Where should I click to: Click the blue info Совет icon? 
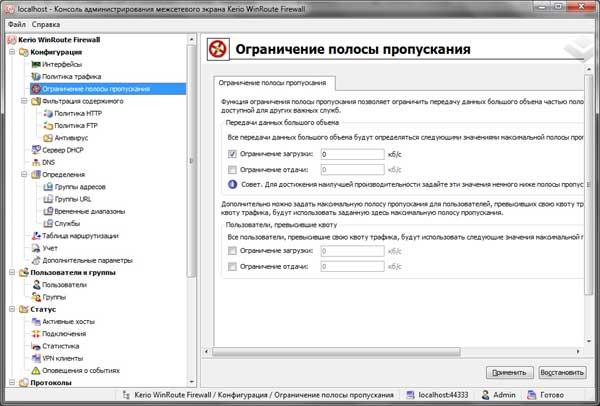tap(232, 184)
